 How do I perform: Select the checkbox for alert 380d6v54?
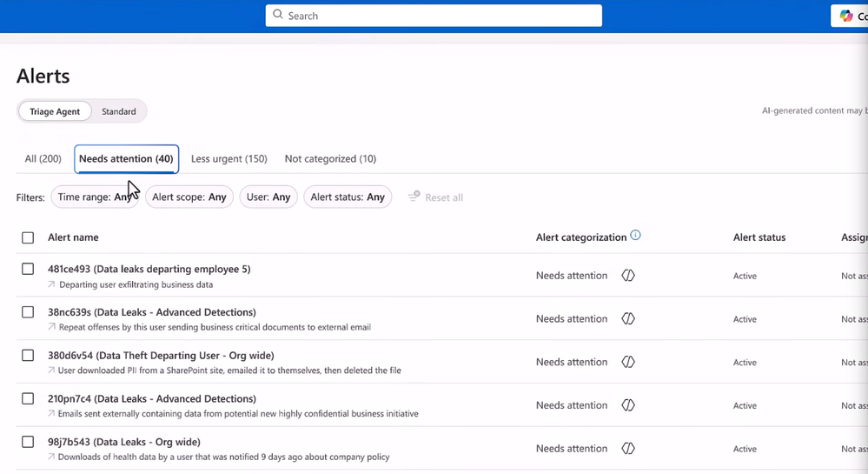click(x=28, y=356)
